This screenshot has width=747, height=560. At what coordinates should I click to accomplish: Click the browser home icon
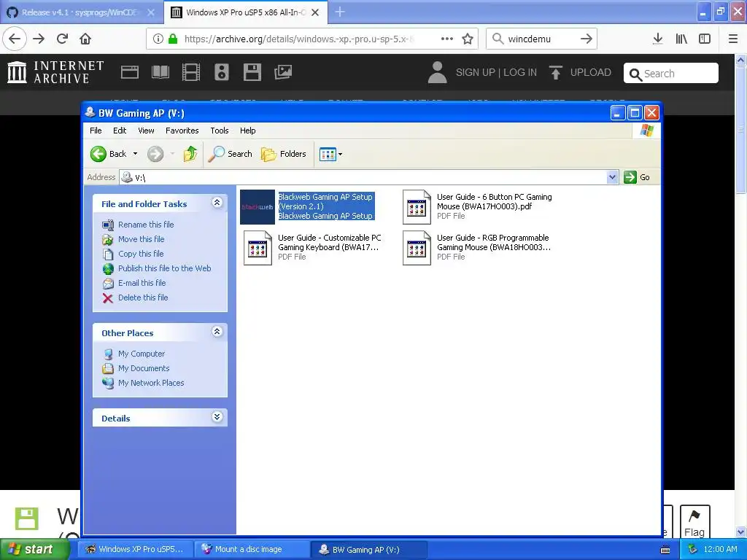coord(85,39)
